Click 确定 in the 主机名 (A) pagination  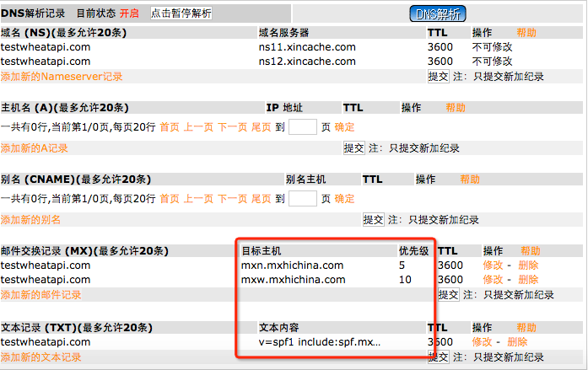click(x=344, y=126)
